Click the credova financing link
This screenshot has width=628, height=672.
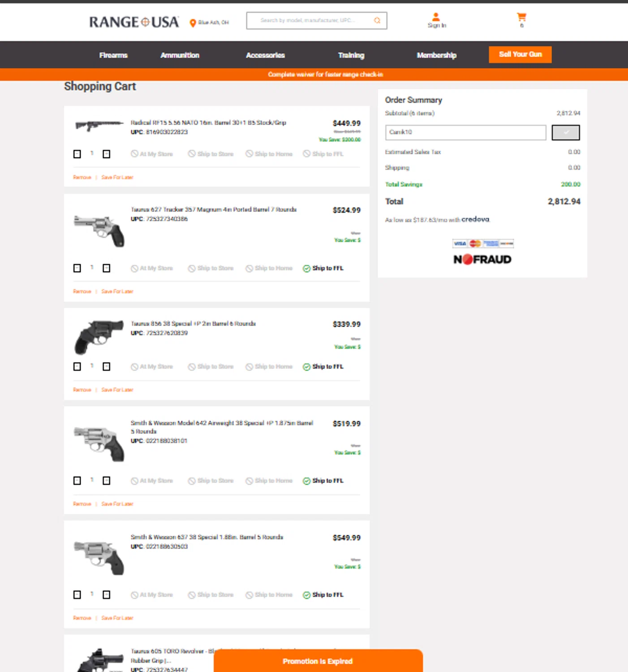click(475, 219)
